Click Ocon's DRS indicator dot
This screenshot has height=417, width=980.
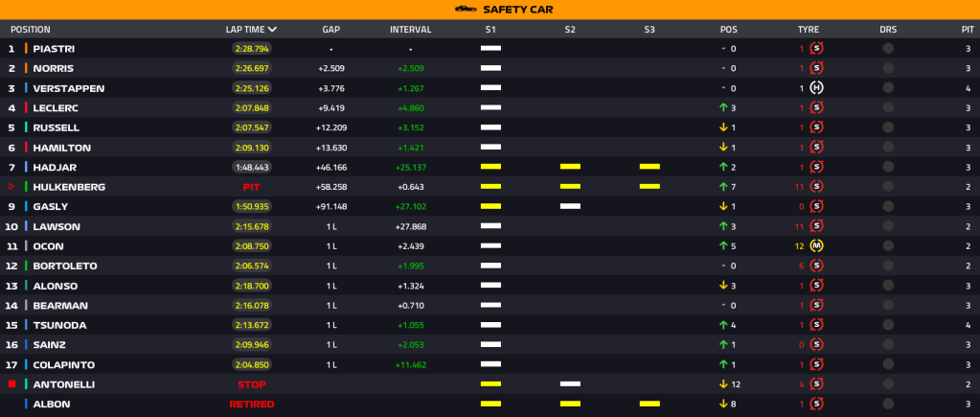[888, 246]
